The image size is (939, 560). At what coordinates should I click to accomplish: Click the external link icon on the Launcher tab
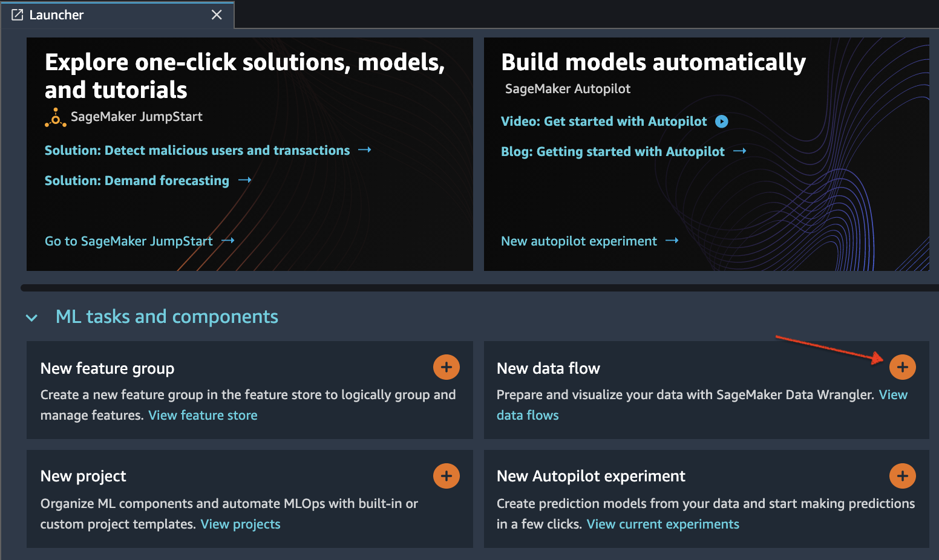tap(16, 14)
